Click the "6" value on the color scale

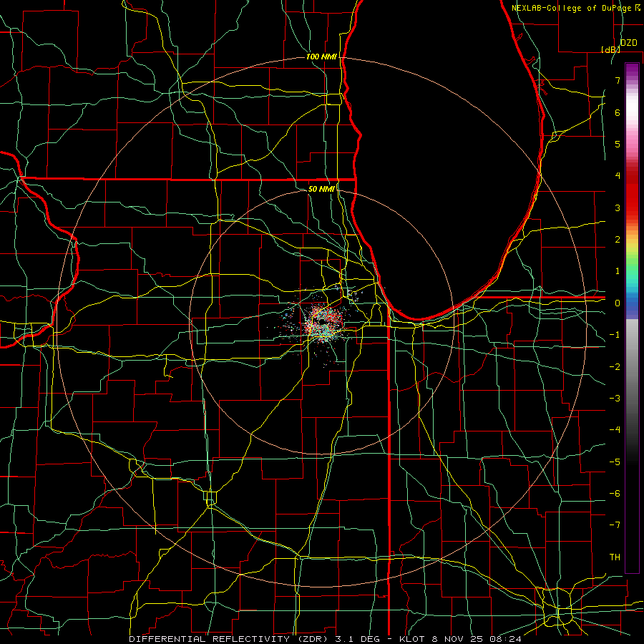pos(618,112)
